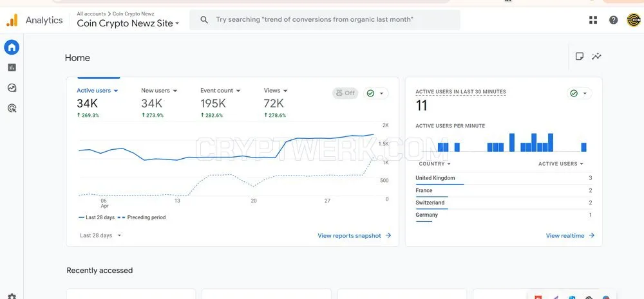Open View reports snapshot link
Viewport: 644px width, 299px height.
pyautogui.click(x=354, y=236)
